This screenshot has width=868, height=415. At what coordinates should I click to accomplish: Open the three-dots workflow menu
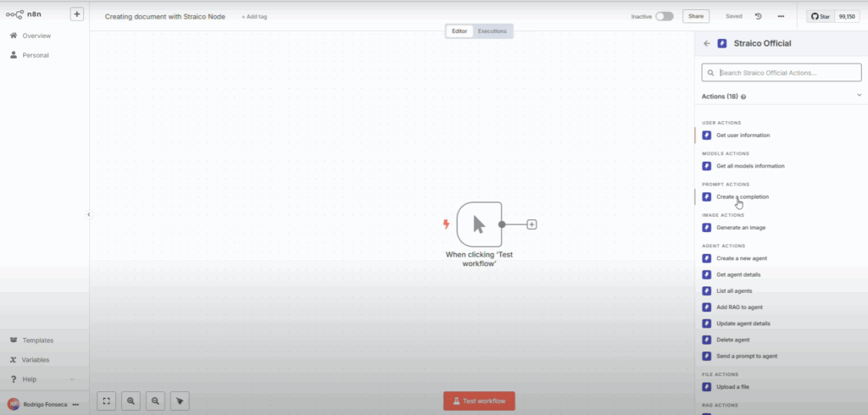[x=781, y=17]
